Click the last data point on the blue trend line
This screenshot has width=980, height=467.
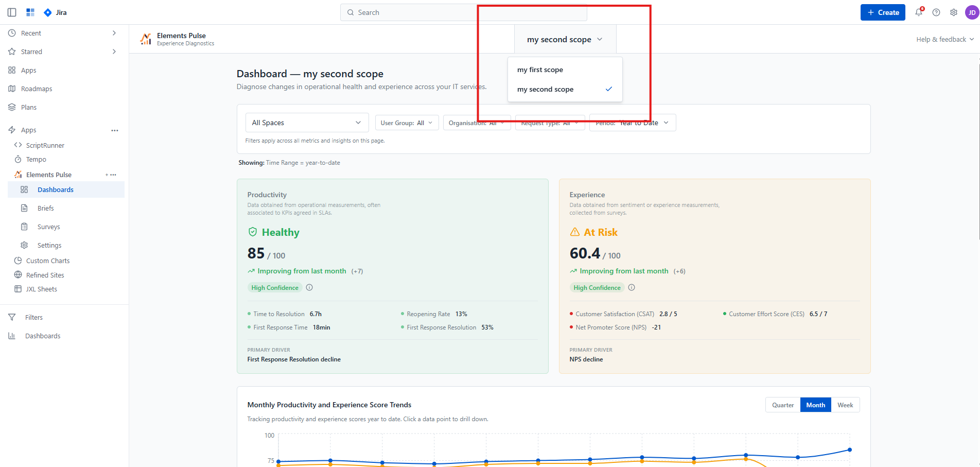coord(850,450)
